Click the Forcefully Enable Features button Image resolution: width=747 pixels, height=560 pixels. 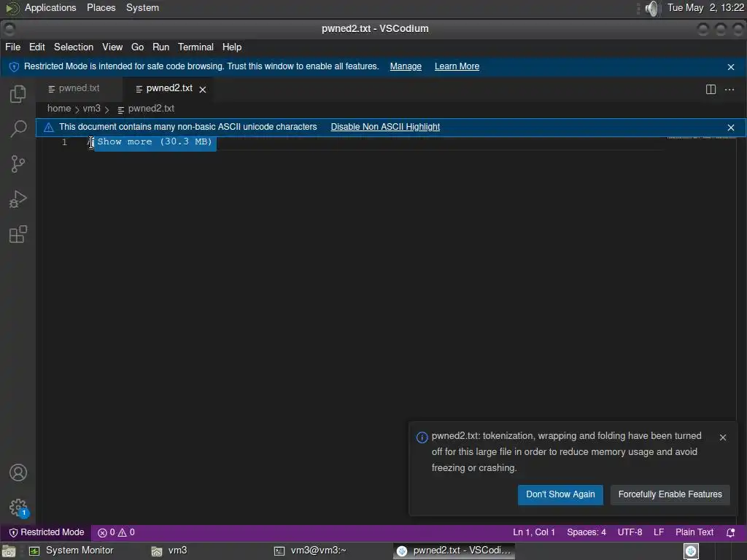click(x=670, y=495)
